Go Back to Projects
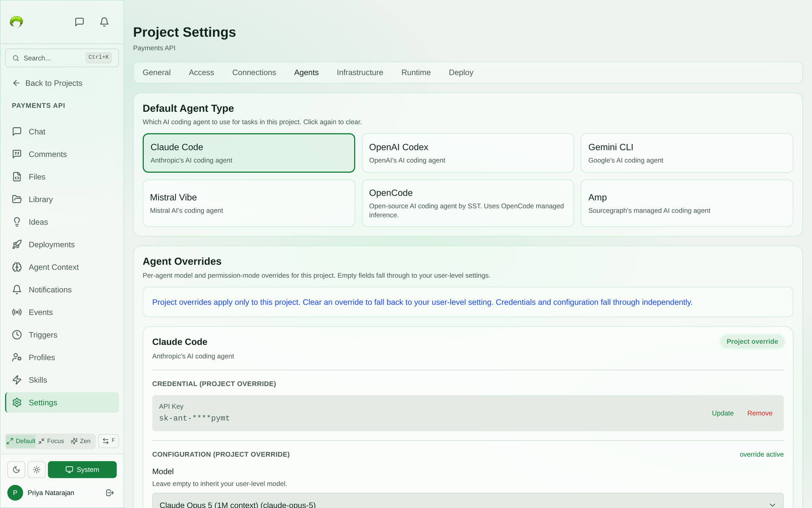Screen dimensions: 812x508 (x=47, y=83)
